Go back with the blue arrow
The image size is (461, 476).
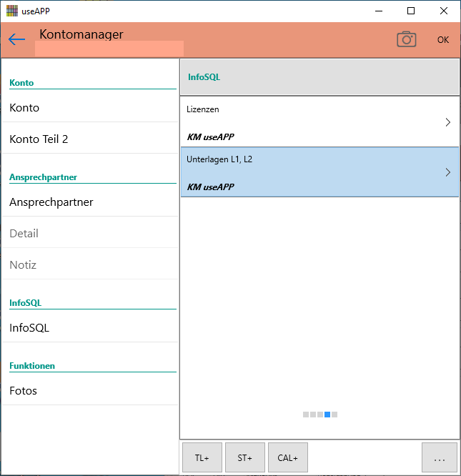click(16, 39)
